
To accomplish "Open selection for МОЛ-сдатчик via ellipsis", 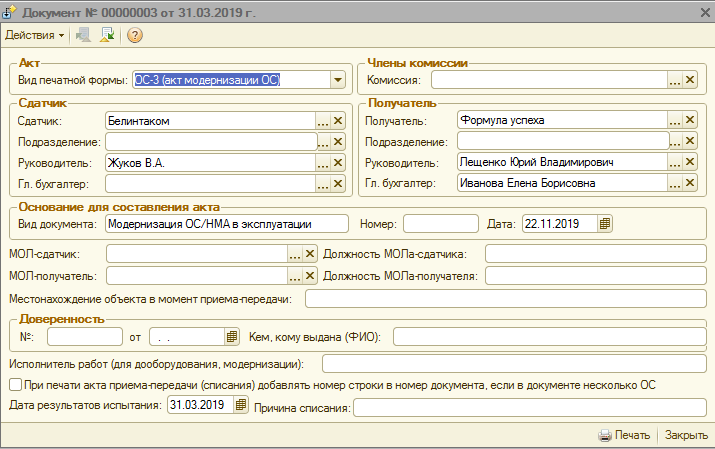I will [295, 255].
